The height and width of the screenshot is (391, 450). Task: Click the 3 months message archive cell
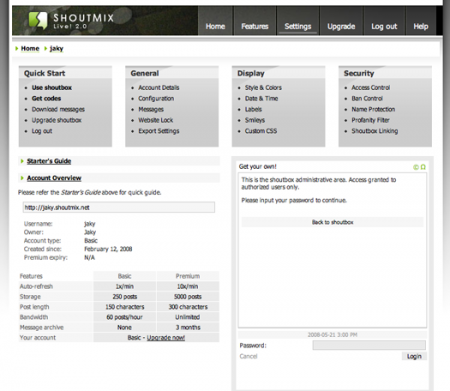coord(188,327)
